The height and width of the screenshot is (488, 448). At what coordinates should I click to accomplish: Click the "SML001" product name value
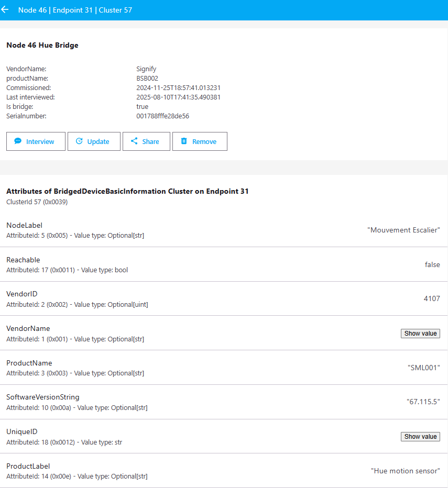tap(424, 368)
